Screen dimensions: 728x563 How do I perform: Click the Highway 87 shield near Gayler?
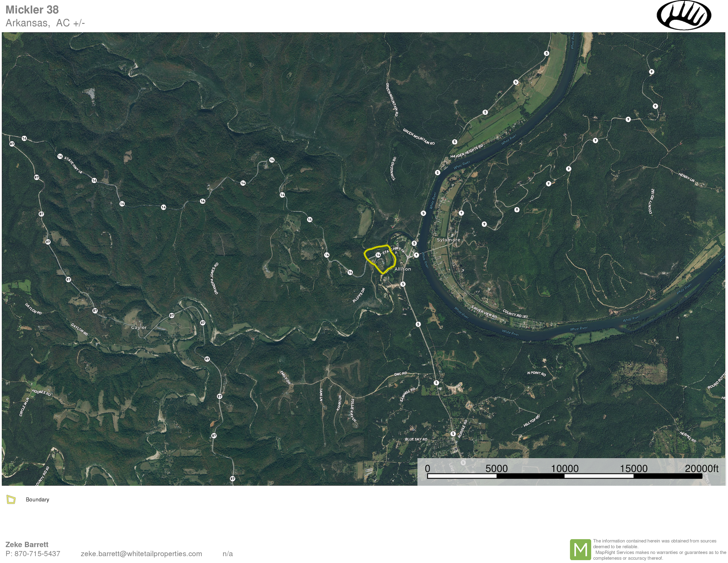tap(172, 315)
